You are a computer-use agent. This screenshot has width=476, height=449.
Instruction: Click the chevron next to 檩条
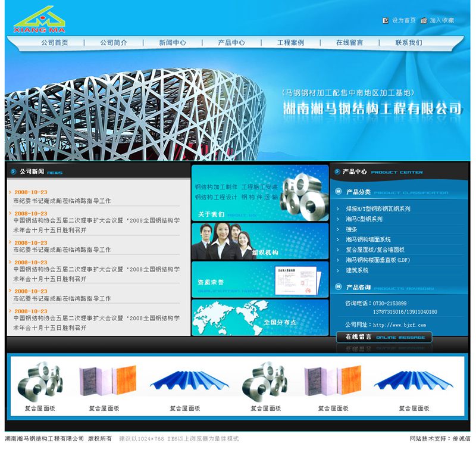click(x=339, y=229)
